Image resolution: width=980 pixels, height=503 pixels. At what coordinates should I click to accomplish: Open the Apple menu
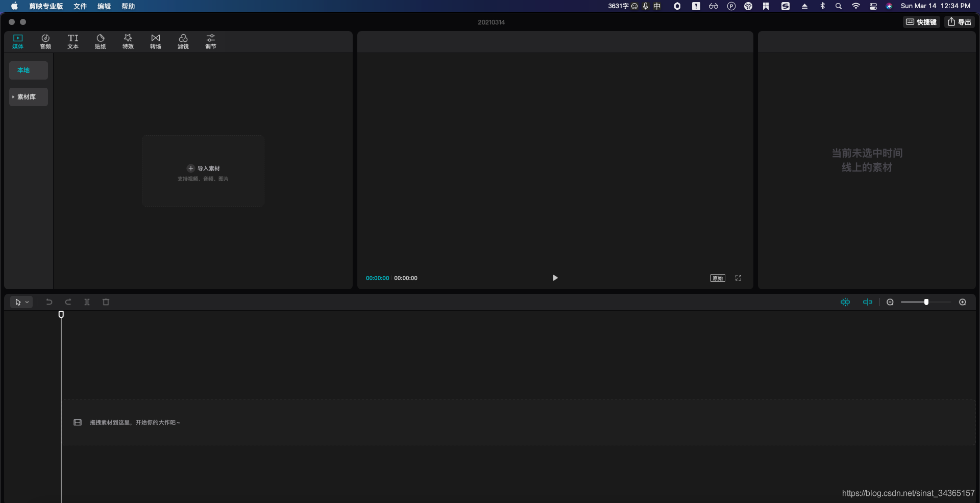coord(14,6)
